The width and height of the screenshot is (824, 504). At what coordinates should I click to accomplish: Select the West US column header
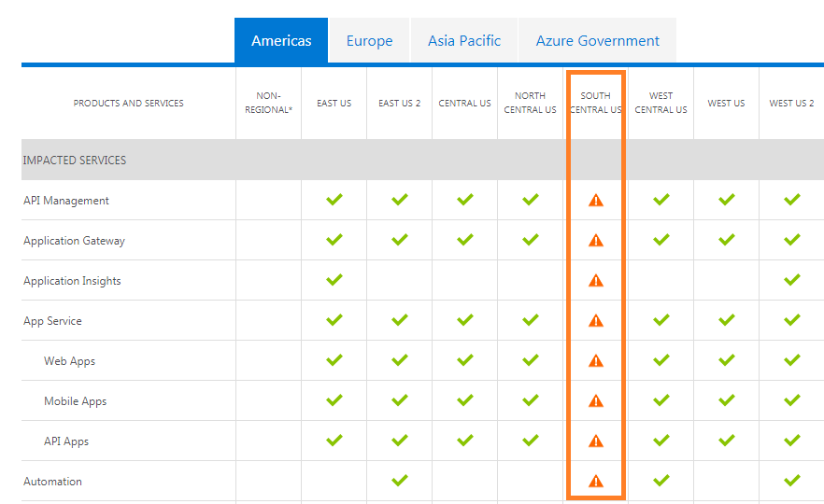click(x=726, y=103)
